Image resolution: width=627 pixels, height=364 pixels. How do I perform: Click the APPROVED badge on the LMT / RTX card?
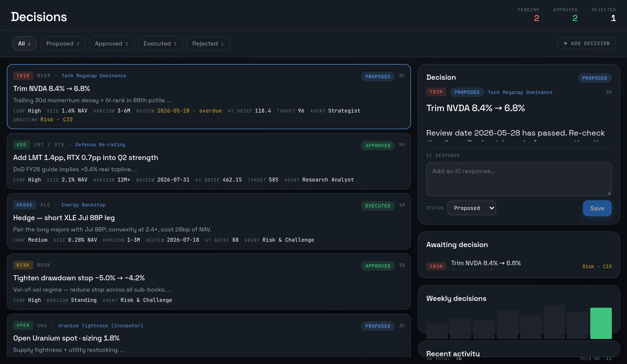coord(378,146)
